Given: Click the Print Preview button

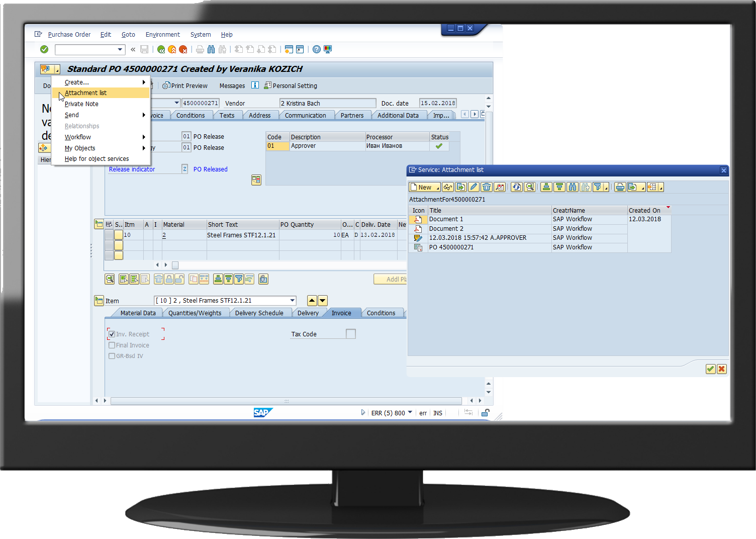Looking at the screenshot, I should 185,85.
